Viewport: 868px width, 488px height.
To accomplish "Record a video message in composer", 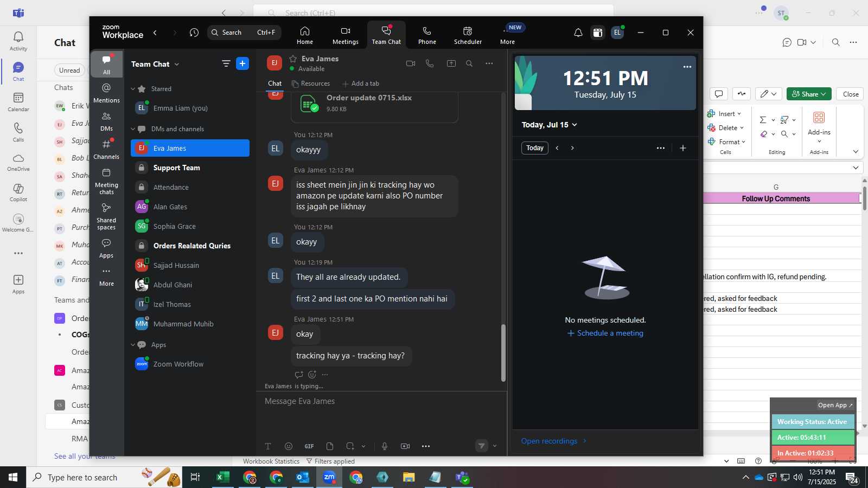I will (405, 446).
